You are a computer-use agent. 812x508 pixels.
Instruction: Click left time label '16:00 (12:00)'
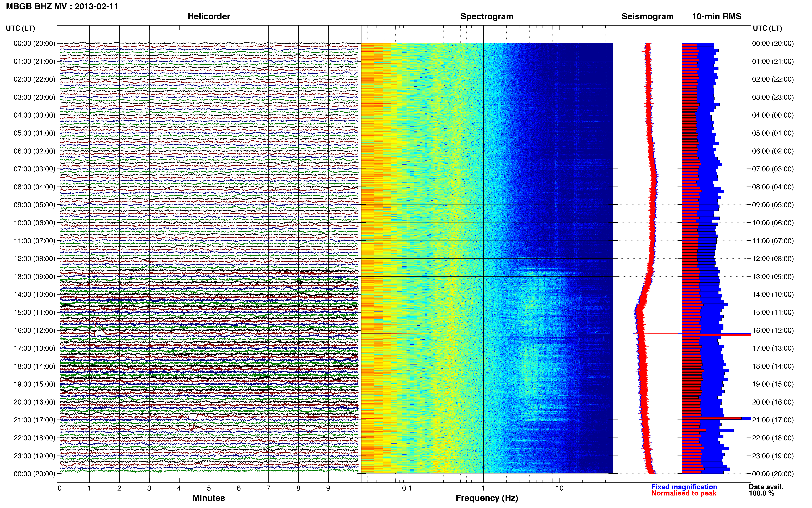pos(34,330)
